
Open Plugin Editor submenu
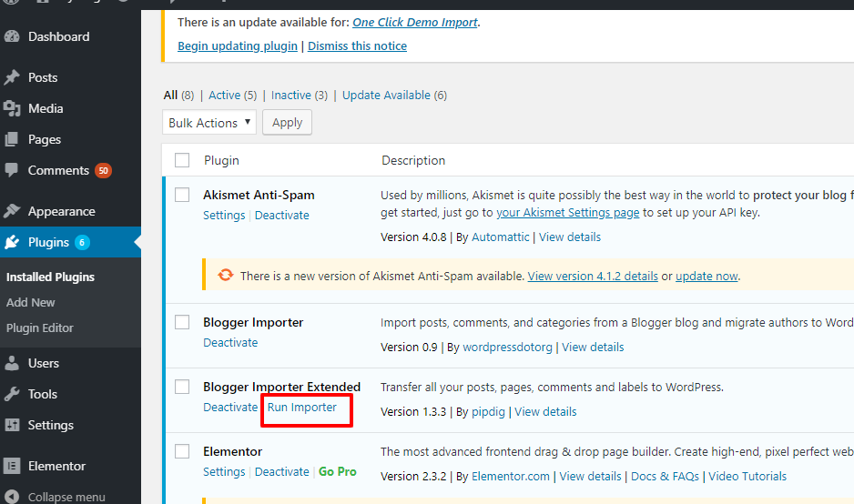coord(40,328)
